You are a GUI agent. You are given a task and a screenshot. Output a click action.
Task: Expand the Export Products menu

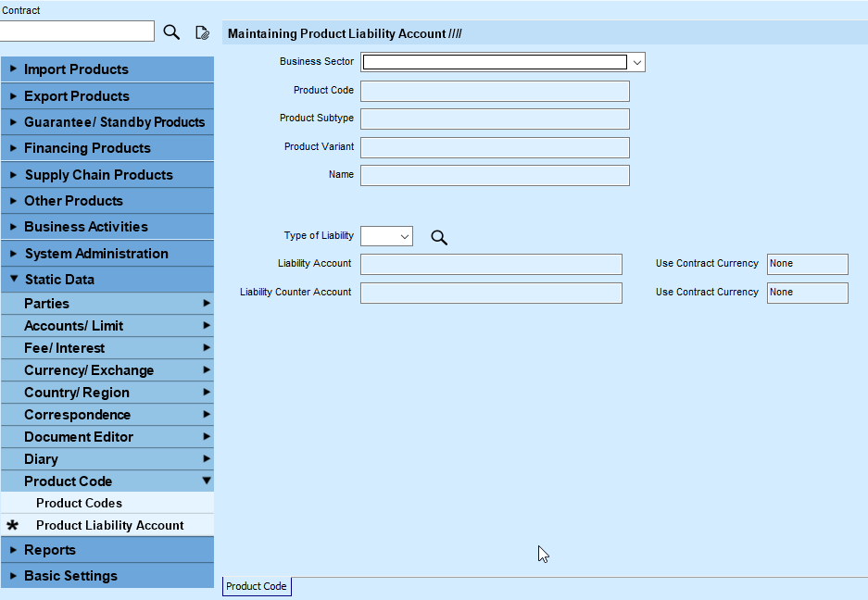pyautogui.click(x=107, y=95)
